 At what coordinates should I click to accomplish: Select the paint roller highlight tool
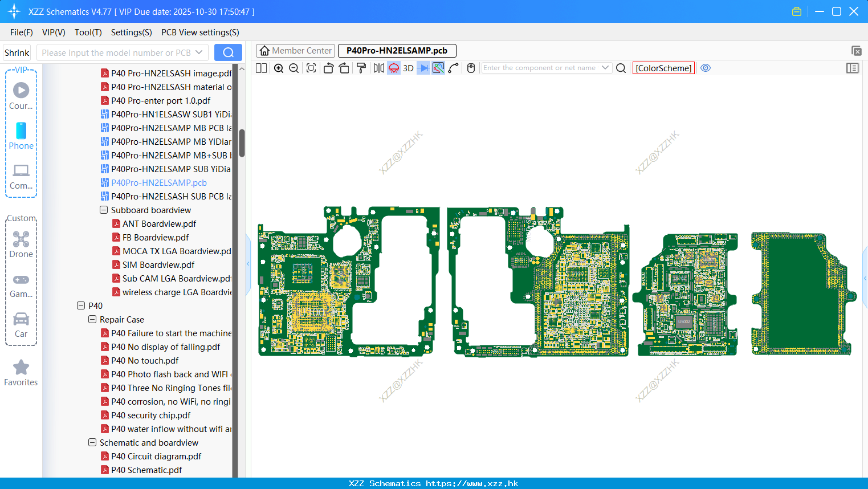(x=361, y=68)
